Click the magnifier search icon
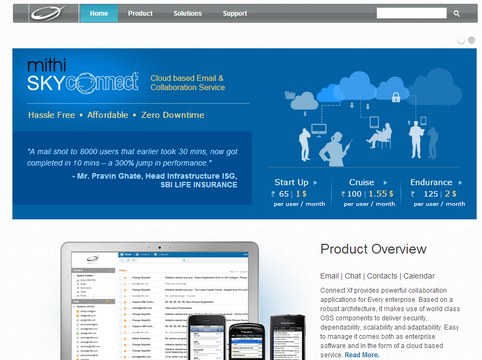 457,14
